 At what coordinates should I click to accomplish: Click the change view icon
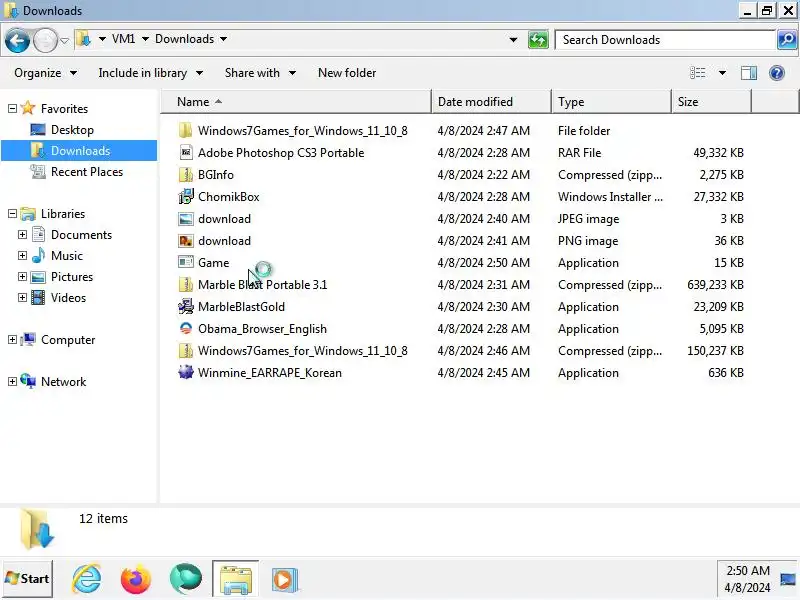click(x=698, y=73)
